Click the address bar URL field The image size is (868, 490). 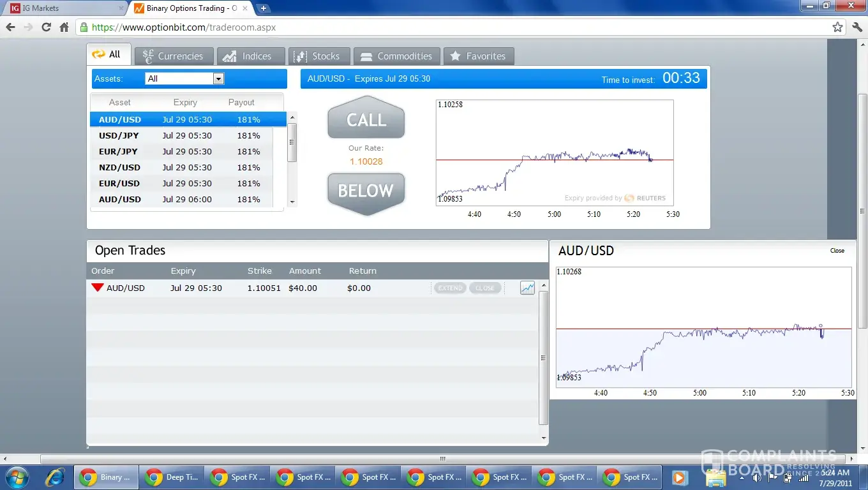click(447, 27)
